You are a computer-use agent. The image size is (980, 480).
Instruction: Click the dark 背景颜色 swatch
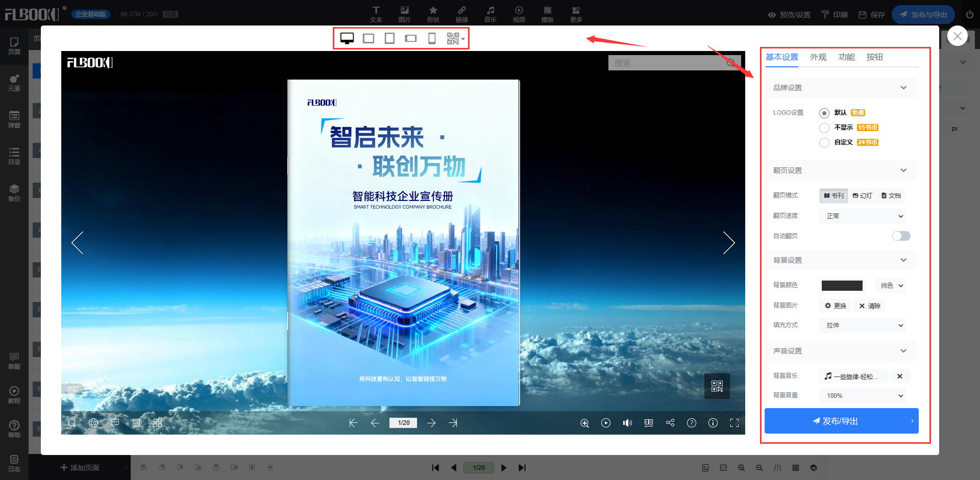pyautogui.click(x=842, y=286)
